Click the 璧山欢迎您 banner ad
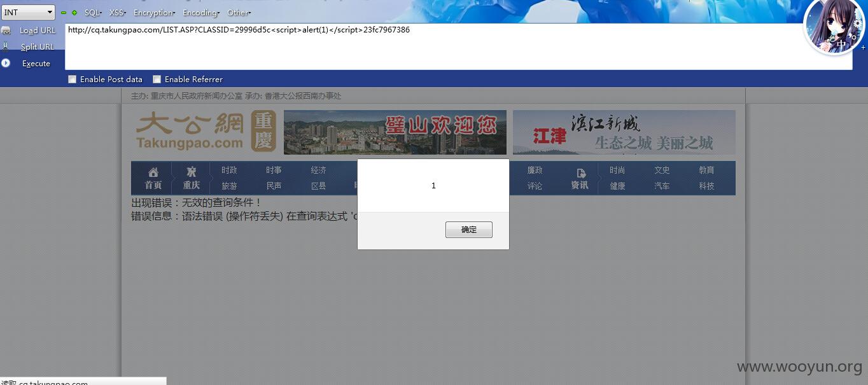This screenshot has width=868, height=385. click(395, 132)
